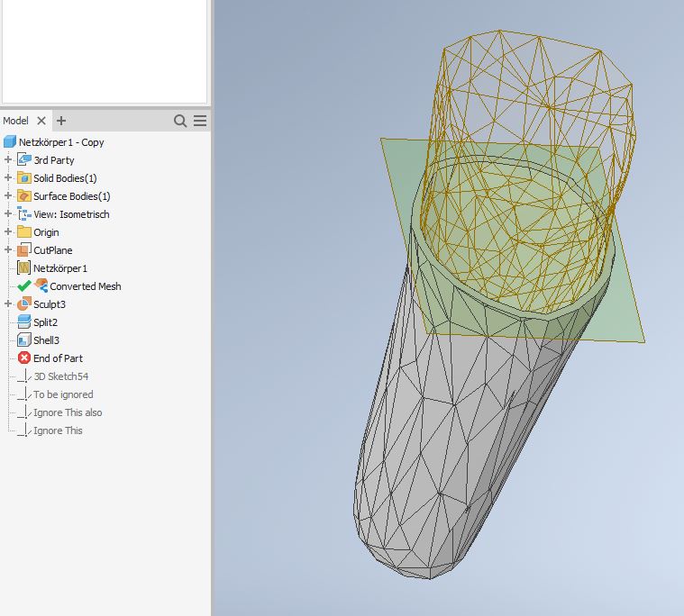Select the Shell3 label
The width and height of the screenshot is (684, 616).
[x=46, y=340]
